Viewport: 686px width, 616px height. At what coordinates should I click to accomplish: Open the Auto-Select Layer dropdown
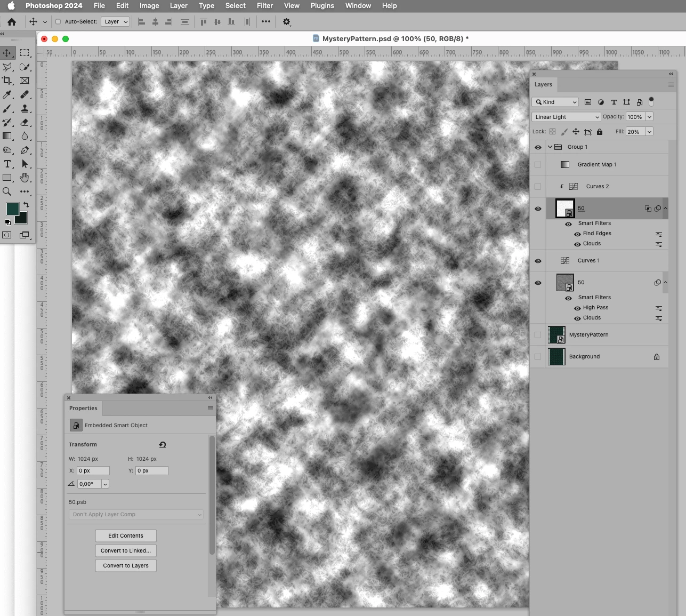[x=116, y=22]
